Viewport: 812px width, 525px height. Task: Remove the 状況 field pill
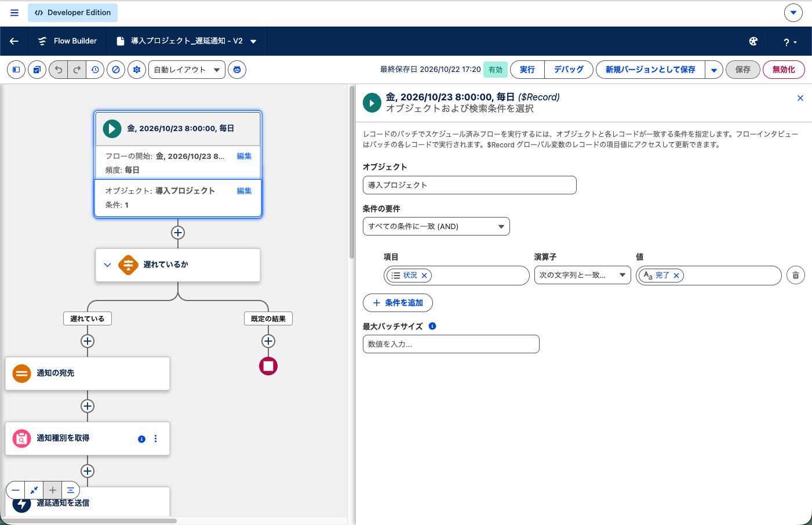(x=424, y=276)
